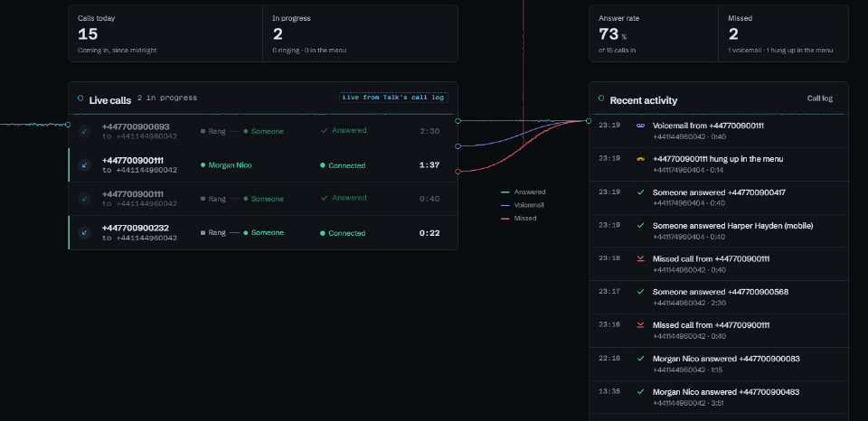Open 'Voicemail from +447700900111' activity entry
Image resolution: width=868 pixels, height=421 pixels.
click(x=719, y=131)
